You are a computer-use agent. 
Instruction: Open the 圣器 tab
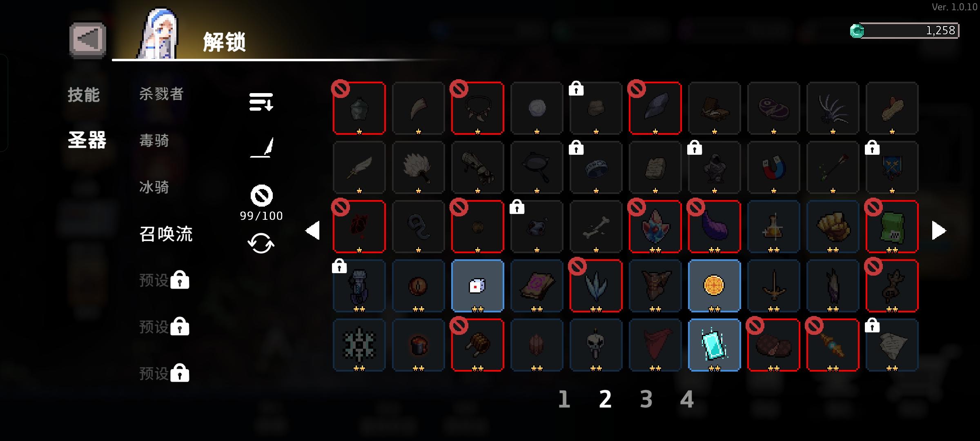click(x=87, y=140)
